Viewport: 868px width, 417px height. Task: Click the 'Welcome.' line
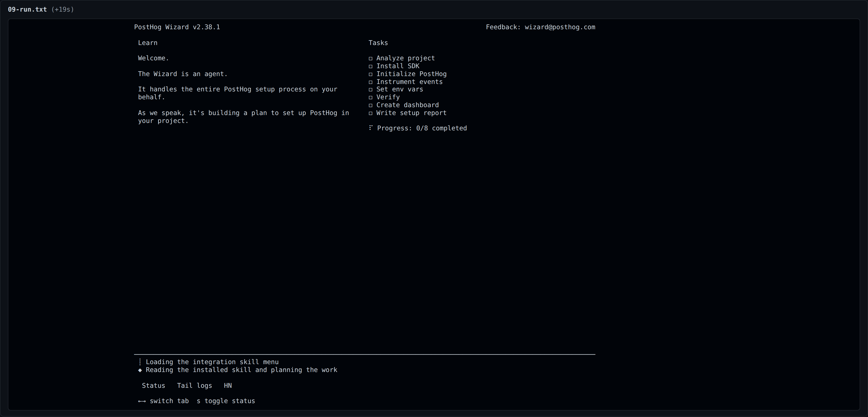tap(153, 58)
